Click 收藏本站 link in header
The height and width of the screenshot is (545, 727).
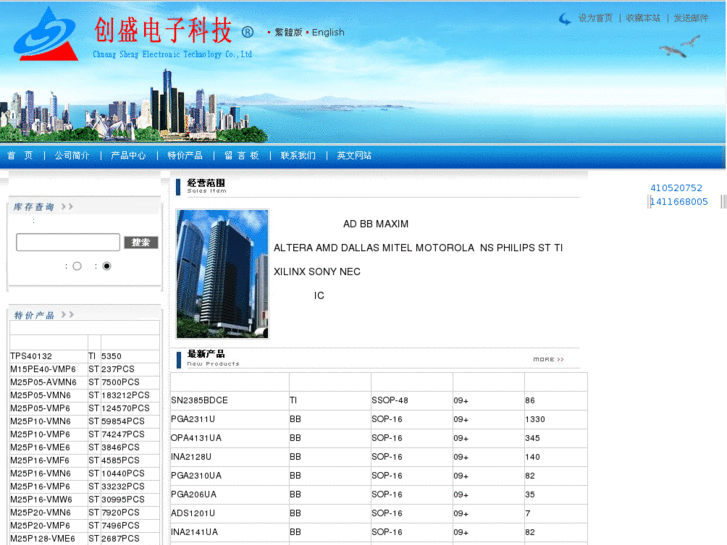(643, 18)
